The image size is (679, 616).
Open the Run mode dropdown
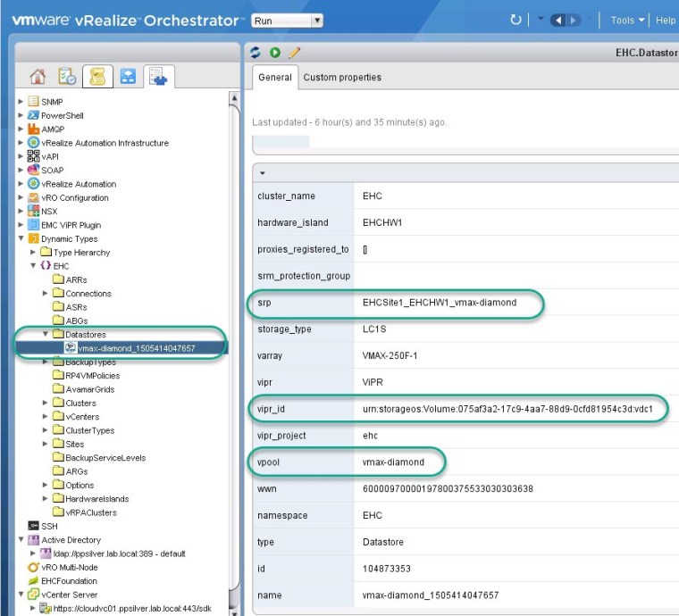pyautogui.click(x=287, y=20)
